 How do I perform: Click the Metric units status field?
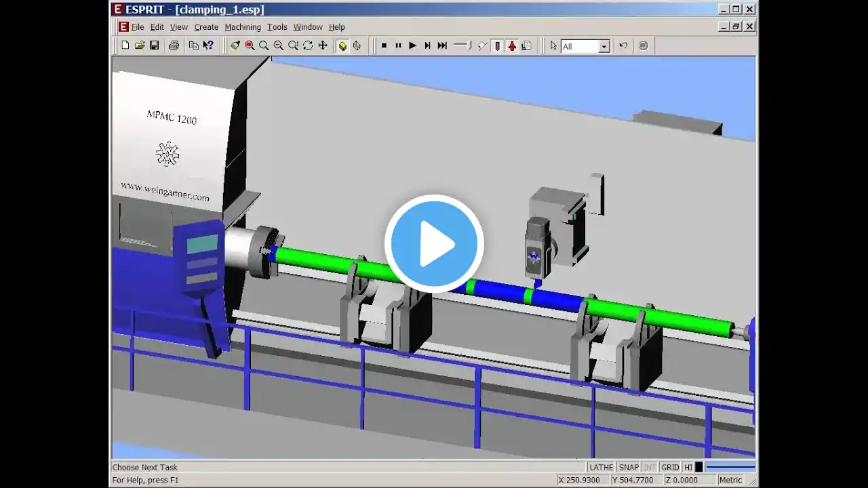point(730,480)
